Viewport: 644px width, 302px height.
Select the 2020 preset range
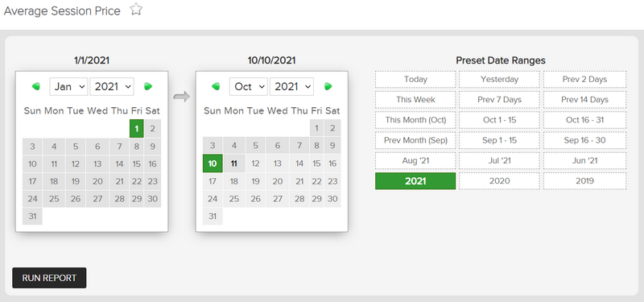(x=499, y=180)
